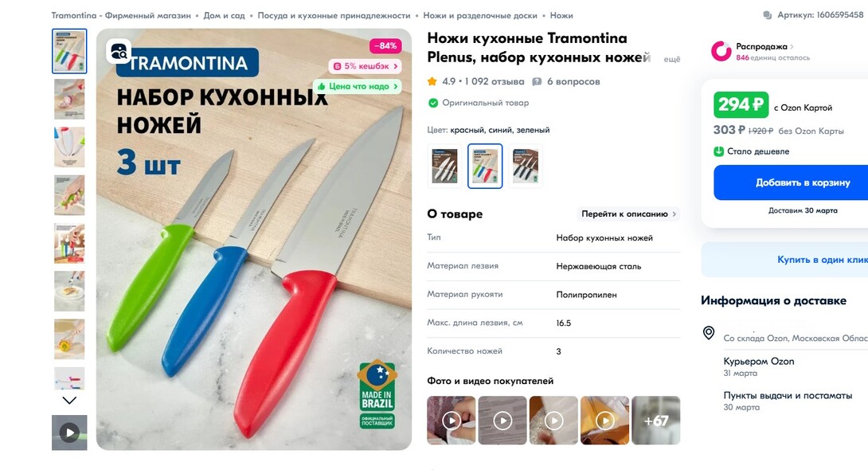868x470 pixels.
Task: Click the Артикул copy icon
Action: coord(767,15)
